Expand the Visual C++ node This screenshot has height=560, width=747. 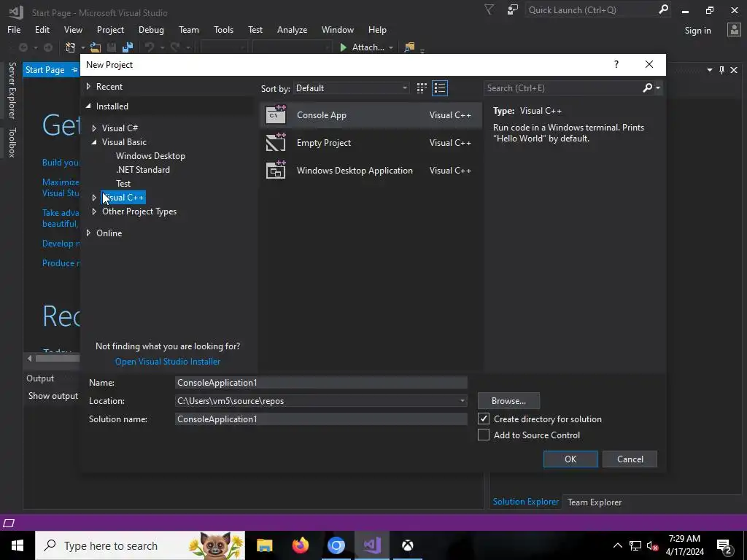tap(94, 197)
